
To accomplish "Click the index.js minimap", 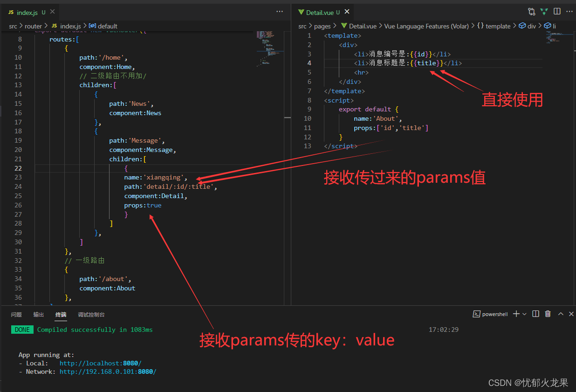I will [x=269, y=49].
